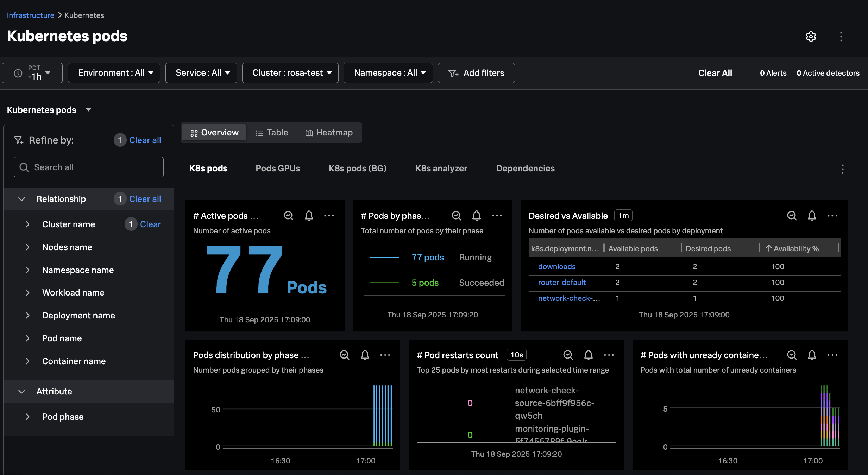
Task: Click the bell icon on Pod restarts count
Action: [588, 355]
